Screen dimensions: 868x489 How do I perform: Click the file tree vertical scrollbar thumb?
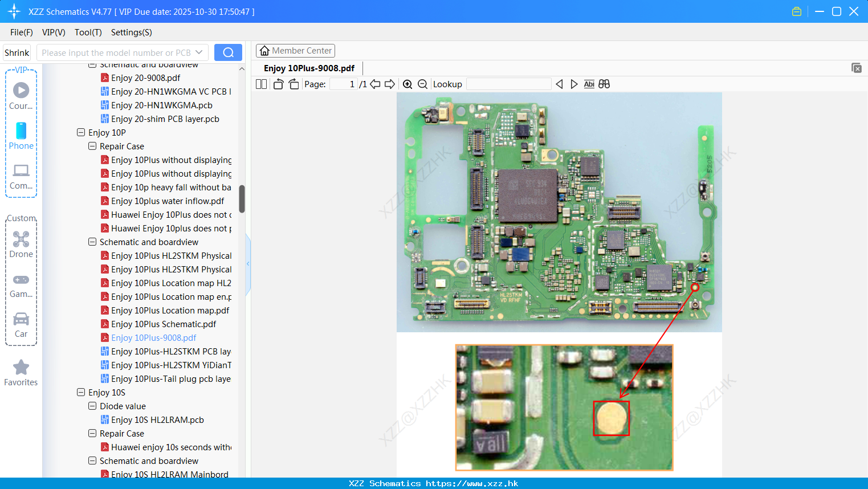pos(242,199)
